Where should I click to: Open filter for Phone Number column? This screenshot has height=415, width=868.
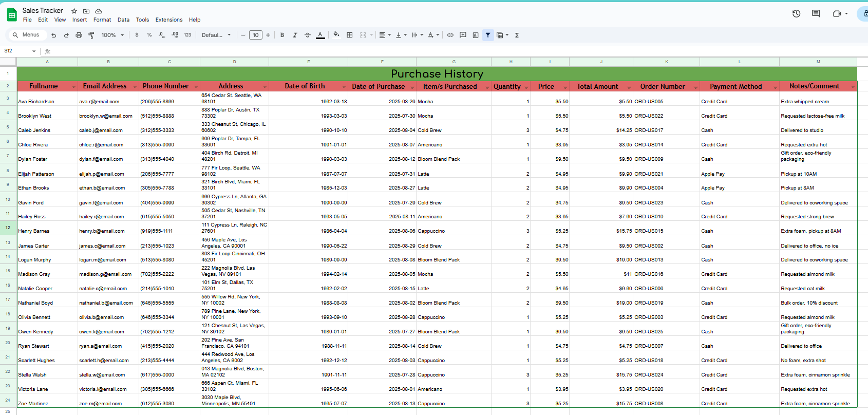pos(196,86)
